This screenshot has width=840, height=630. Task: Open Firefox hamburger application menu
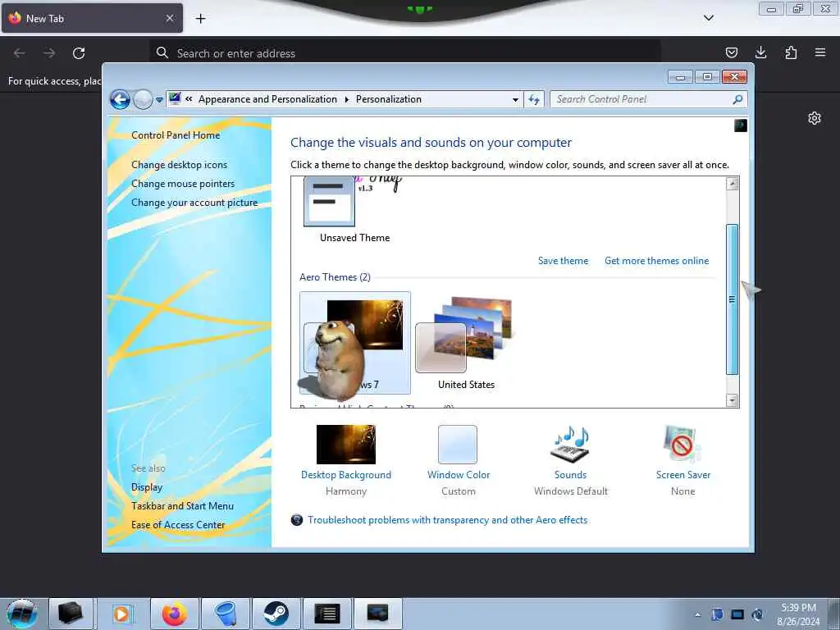(820, 52)
